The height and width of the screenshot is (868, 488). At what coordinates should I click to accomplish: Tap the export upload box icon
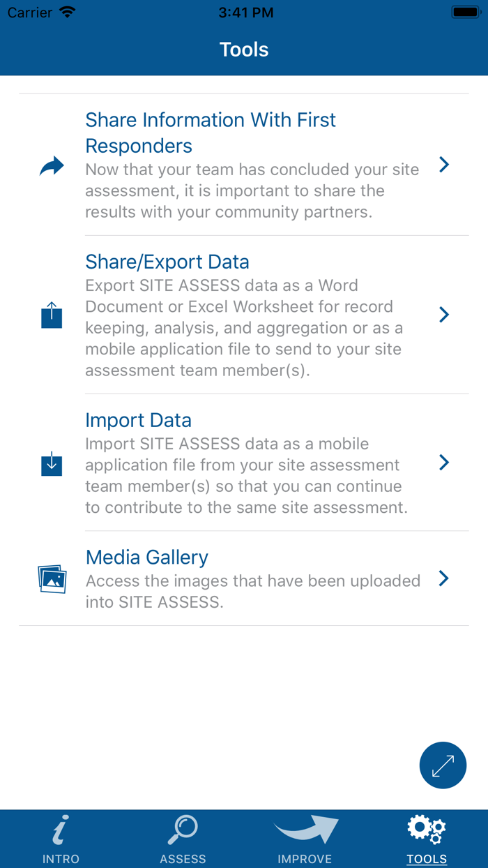(x=52, y=315)
